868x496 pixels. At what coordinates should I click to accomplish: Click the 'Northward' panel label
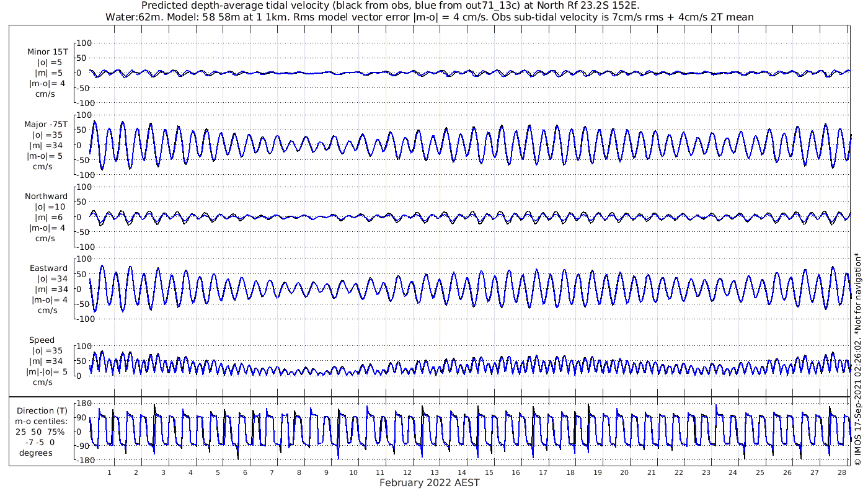coord(46,197)
